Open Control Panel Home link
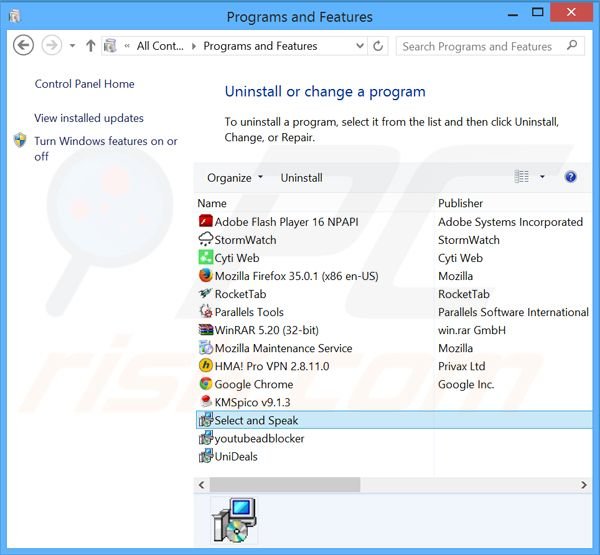Image resolution: width=600 pixels, height=555 pixels. tap(85, 84)
